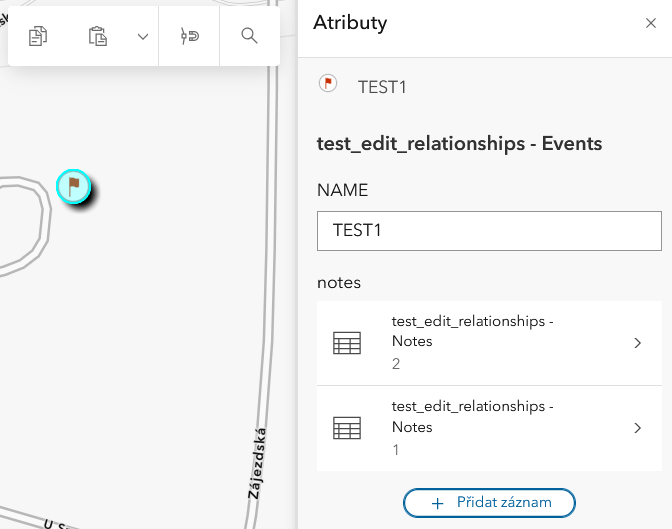The width and height of the screenshot is (672, 529).
Task: Click the TEST1 feature title text
Action: pyautogui.click(x=382, y=87)
